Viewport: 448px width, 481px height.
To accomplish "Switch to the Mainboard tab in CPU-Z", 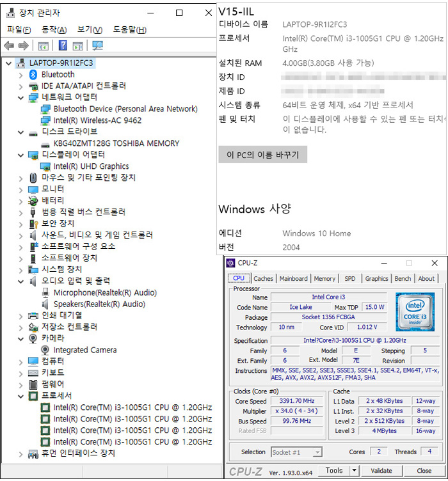I will [293, 278].
